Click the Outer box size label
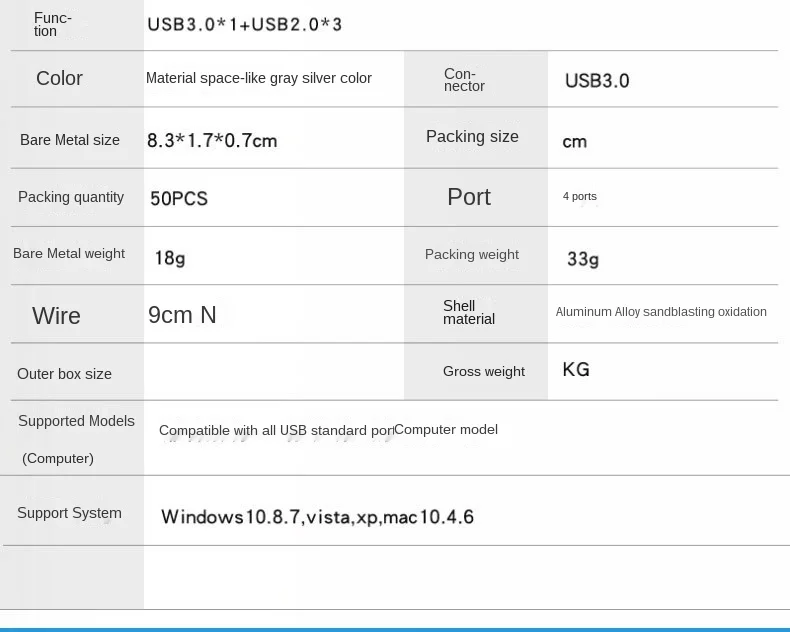Screen dimensions: 790x632 [64, 374]
